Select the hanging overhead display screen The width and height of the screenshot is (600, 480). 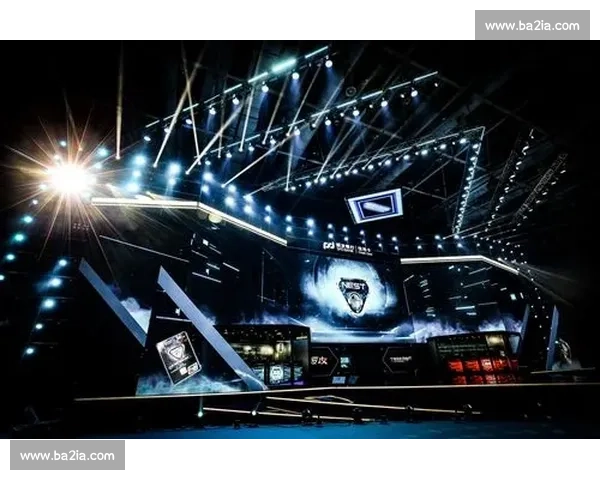click(374, 205)
